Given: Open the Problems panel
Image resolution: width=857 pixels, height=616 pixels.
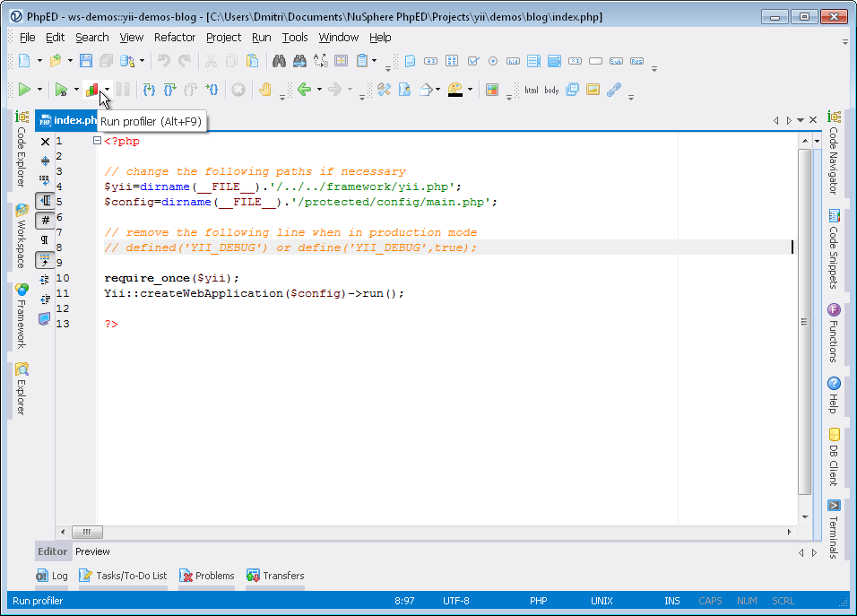Looking at the screenshot, I should [206, 576].
